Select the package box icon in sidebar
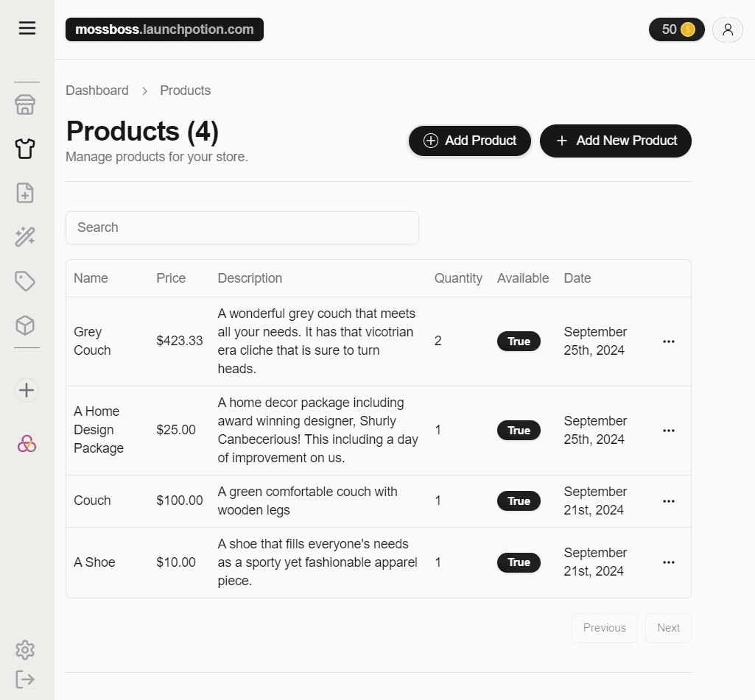The image size is (755, 700). [x=25, y=325]
